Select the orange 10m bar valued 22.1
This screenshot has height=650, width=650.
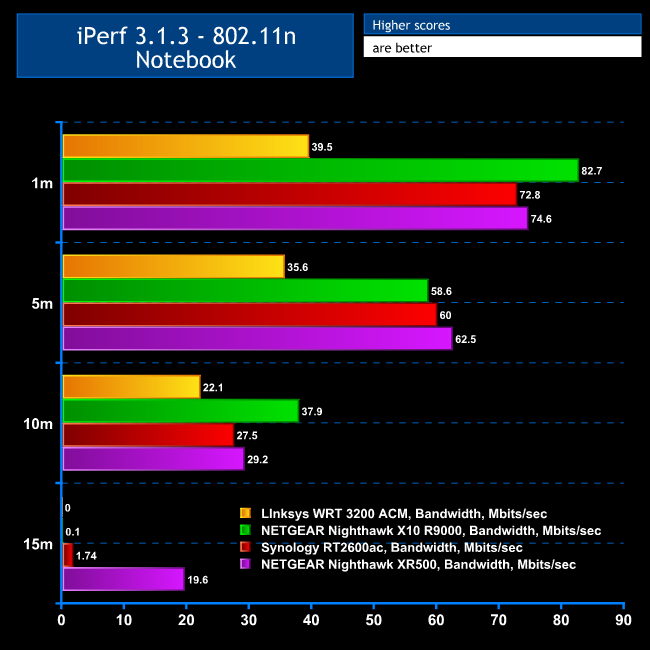pos(131,386)
